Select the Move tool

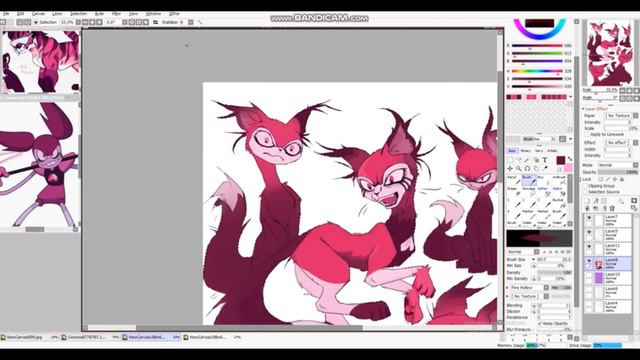[510, 169]
